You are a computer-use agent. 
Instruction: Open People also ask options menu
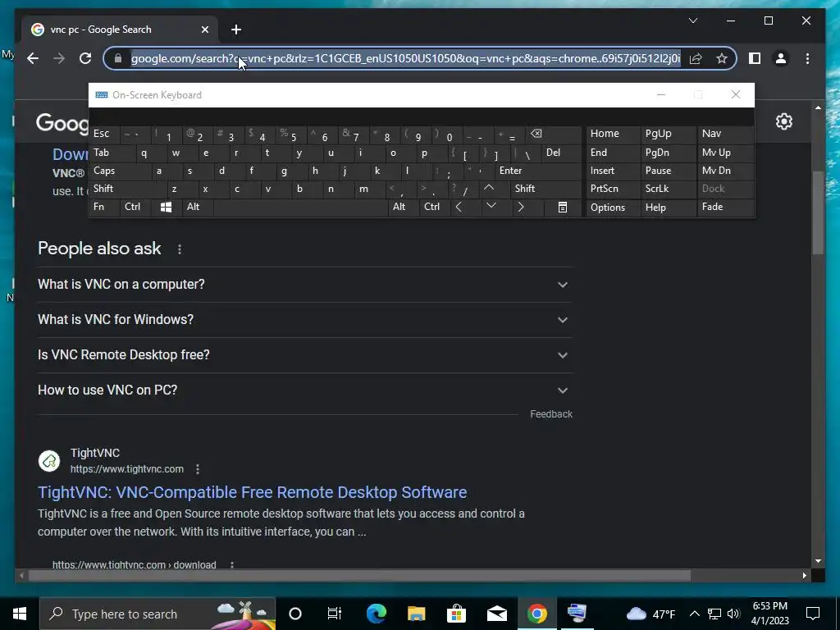[180, 249]
